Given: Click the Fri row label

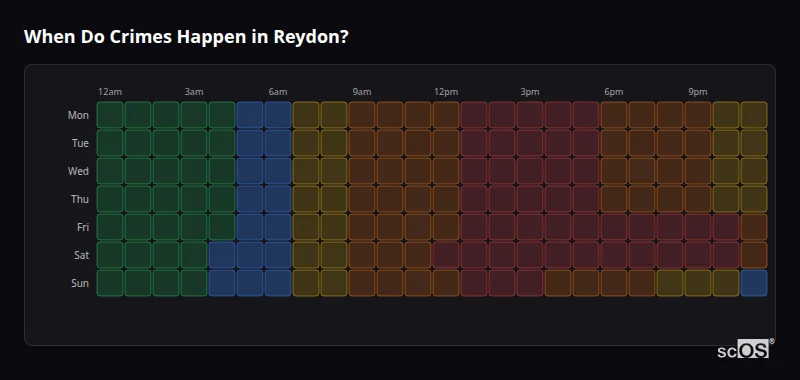Looking at the screenshot, I should tap(83, 227).
